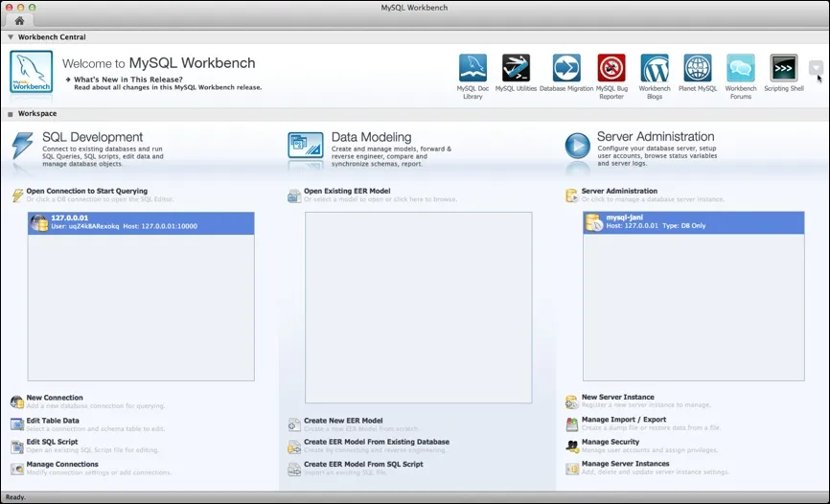This screenshot has width=830, height=504.
Task: Launch the Scripting Shell icon
Action: 783,68
